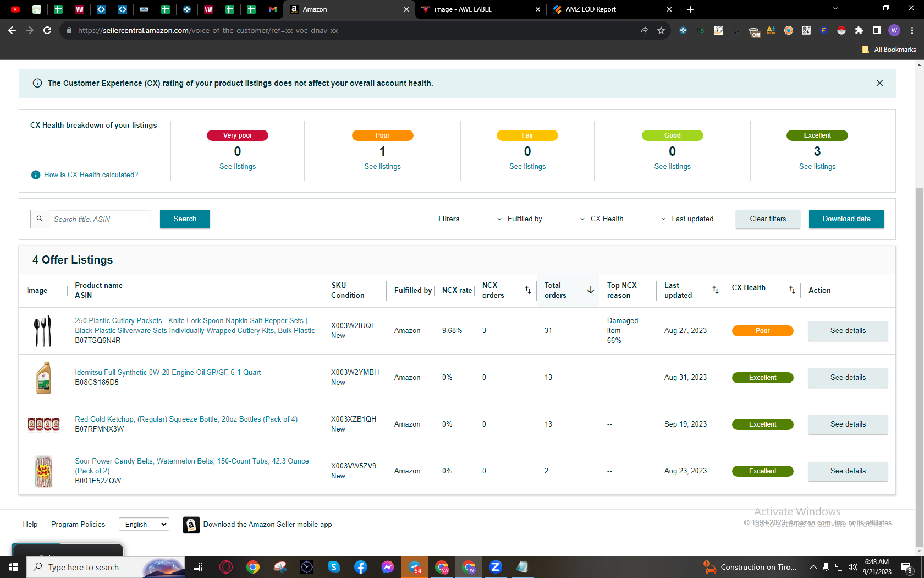See details for the Idemitsu oil listing
The width and height of the screenshot is (924, 578).
pyautogui.click(x=848, y=378)
